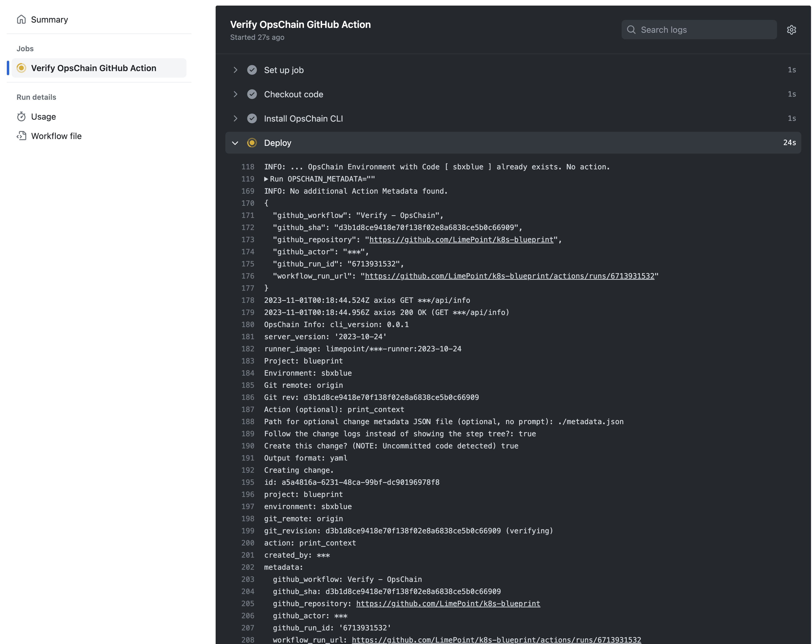
Task: Click the Install OpsChain CLI step title
Action: tap(304, 119)
